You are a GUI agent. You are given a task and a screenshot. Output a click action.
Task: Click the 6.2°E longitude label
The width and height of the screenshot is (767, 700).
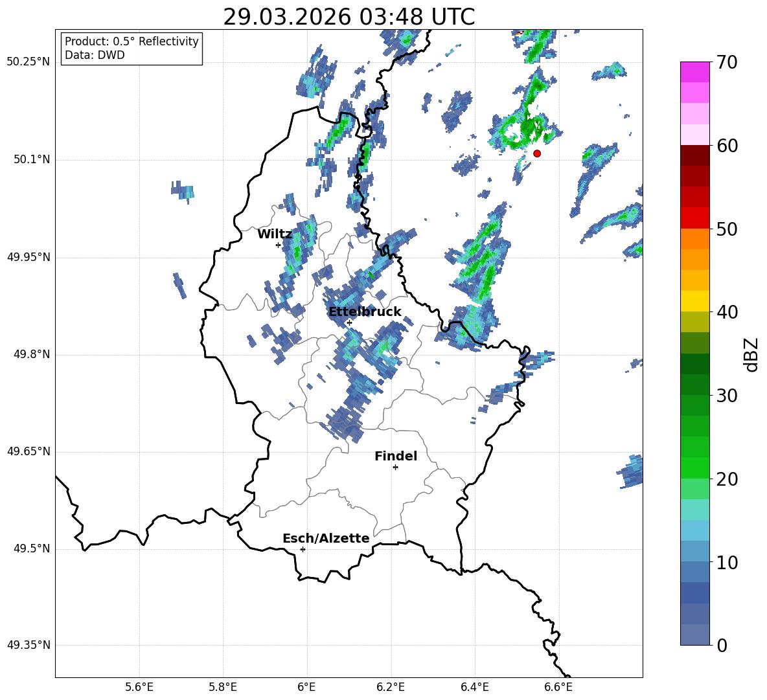point(391,687)
